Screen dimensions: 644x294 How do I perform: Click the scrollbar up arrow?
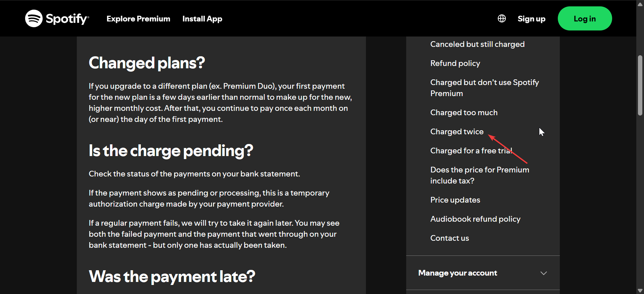[640, 4]
